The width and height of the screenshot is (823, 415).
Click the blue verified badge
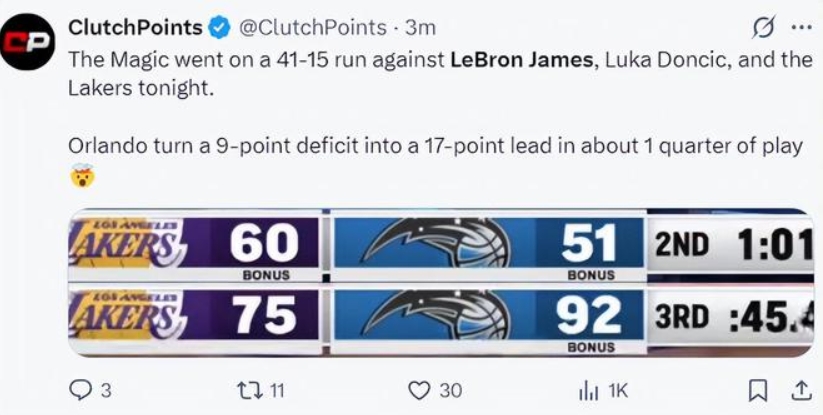(x=218, y=27)
